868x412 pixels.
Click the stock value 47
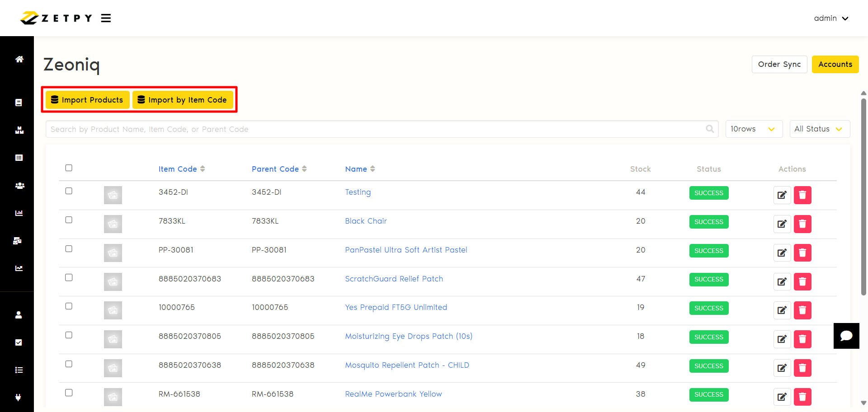641,279
